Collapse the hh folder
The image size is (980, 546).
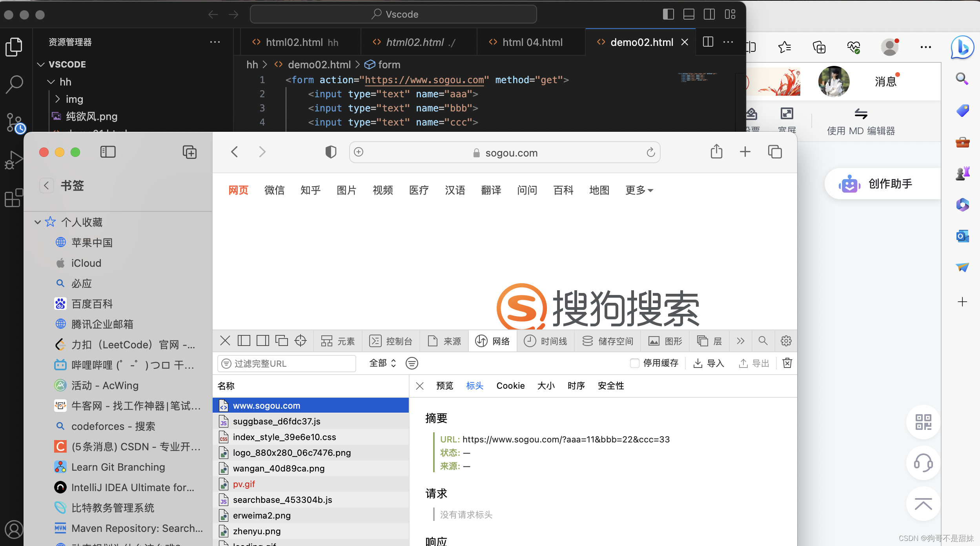(x=51, y=82)
